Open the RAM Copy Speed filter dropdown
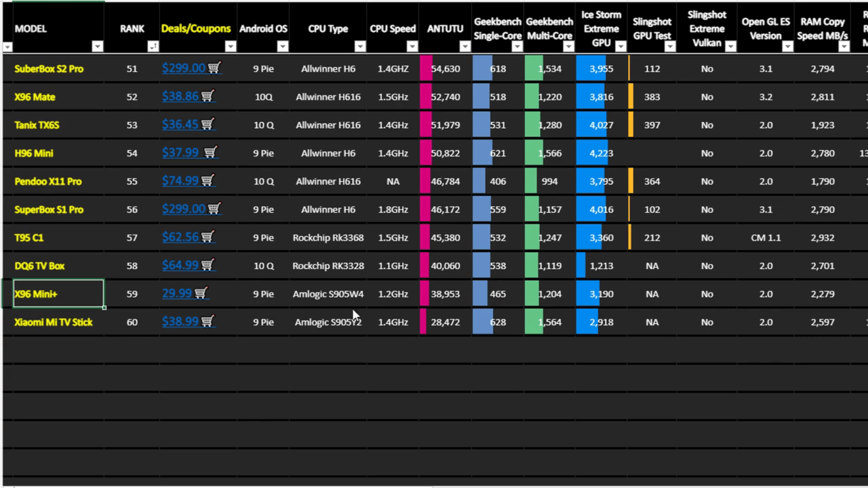The image size is (868, 488). [x=844, y=47]
